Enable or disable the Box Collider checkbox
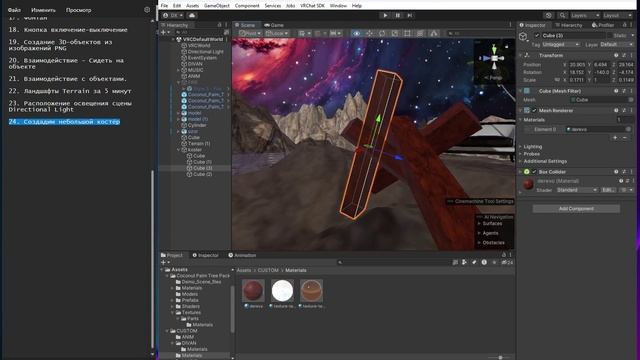This screenshot has height=360, width=640. click(x=534, y=172)
